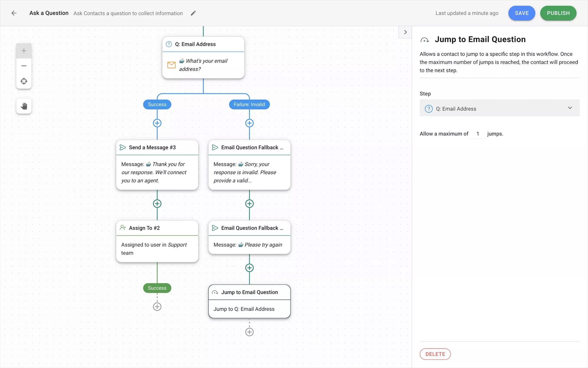The height and width of the screenshot is (368, 588).
Task: Click the zoom out icon on toolbar
Action: 23,66
